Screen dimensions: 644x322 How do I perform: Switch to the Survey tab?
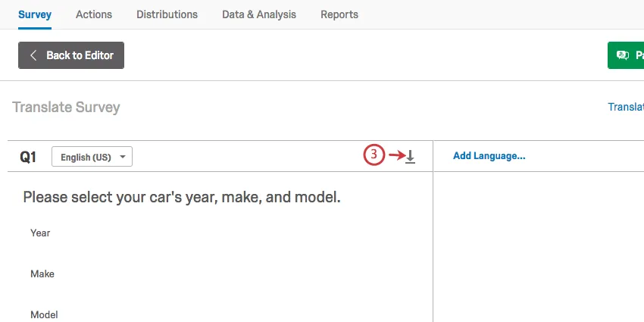coord(35,14)
